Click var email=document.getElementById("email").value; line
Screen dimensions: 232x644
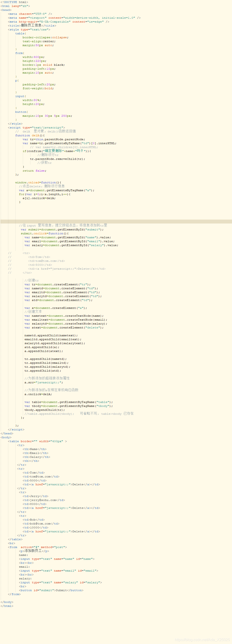tap(70, 241)
